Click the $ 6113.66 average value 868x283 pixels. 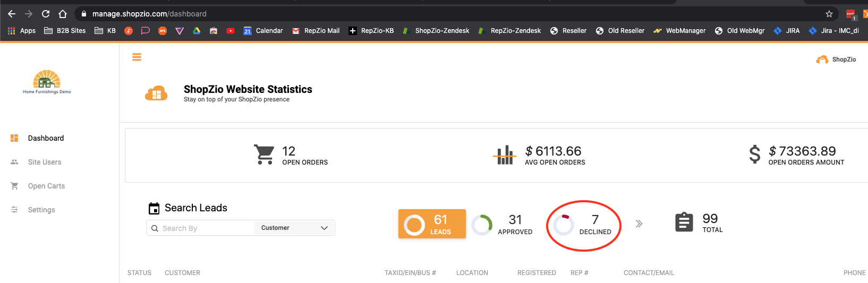point(553,151)
